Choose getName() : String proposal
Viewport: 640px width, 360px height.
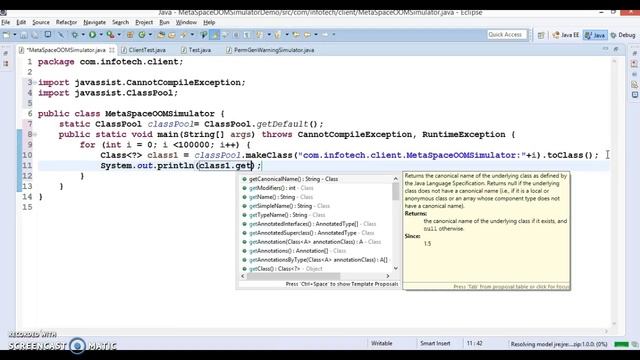316,197
